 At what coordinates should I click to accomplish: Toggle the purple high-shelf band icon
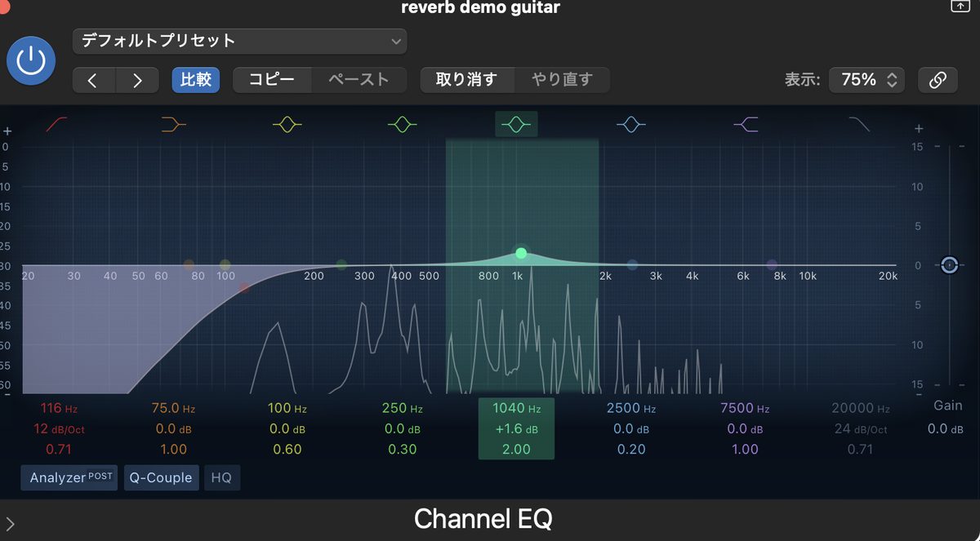[x=746, y=124]
